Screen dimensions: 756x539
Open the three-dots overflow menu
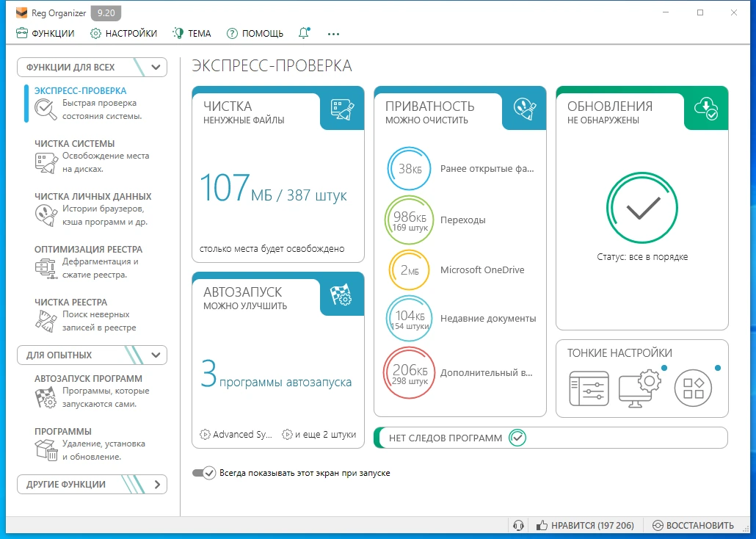[333, 34]
